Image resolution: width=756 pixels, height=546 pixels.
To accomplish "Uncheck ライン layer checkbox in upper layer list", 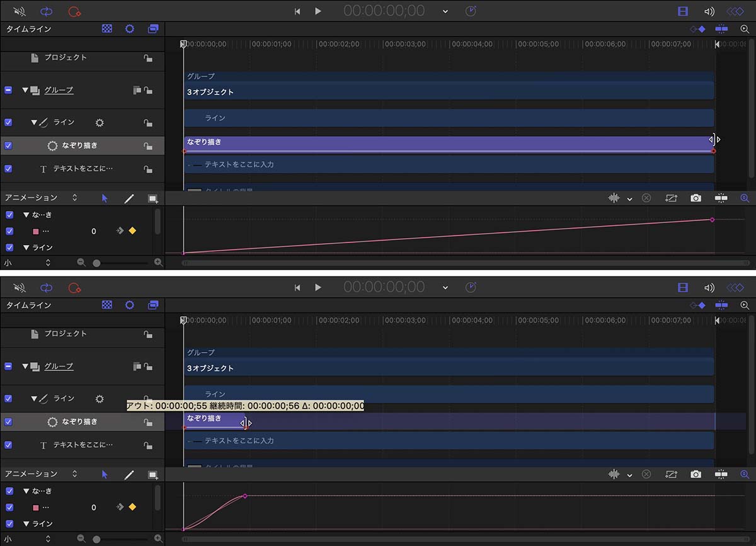I will pyautogui.click(x=8, y=122).
